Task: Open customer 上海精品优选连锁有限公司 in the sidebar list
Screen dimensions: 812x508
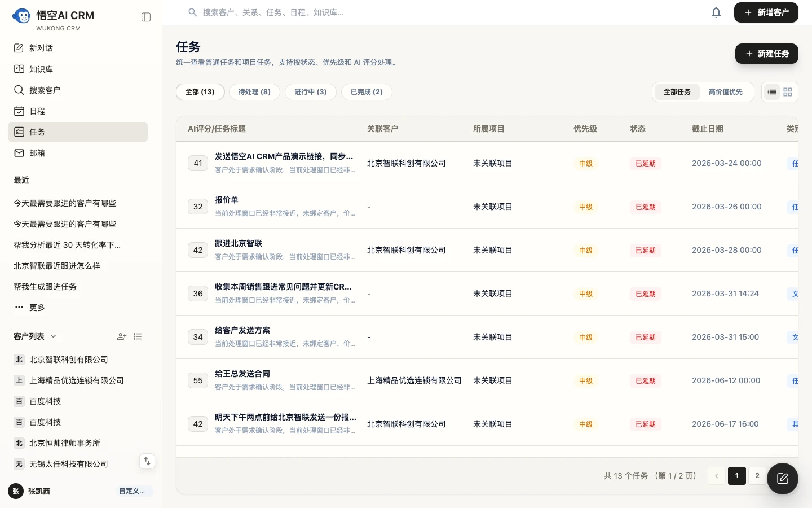Action: coord(78,380)
